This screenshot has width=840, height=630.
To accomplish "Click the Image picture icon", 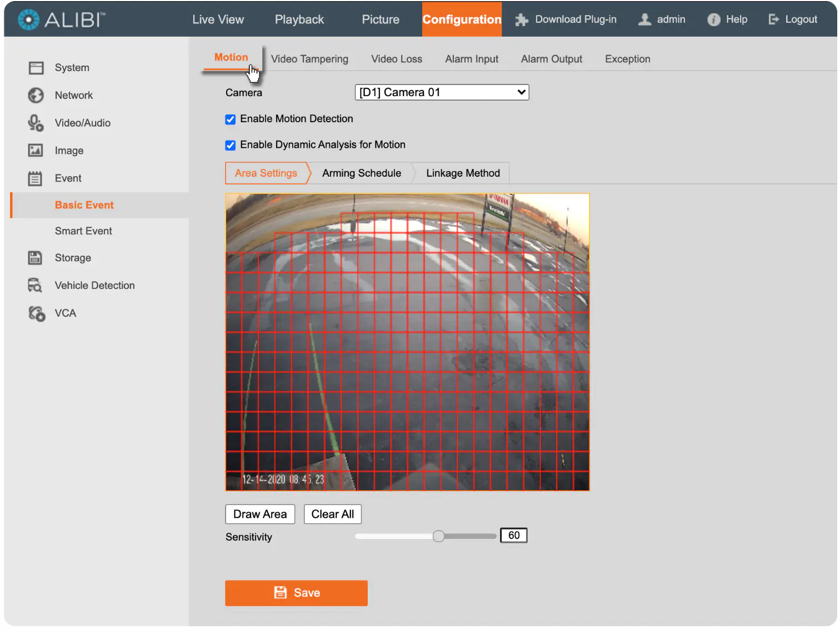I will tap(36, 151).
